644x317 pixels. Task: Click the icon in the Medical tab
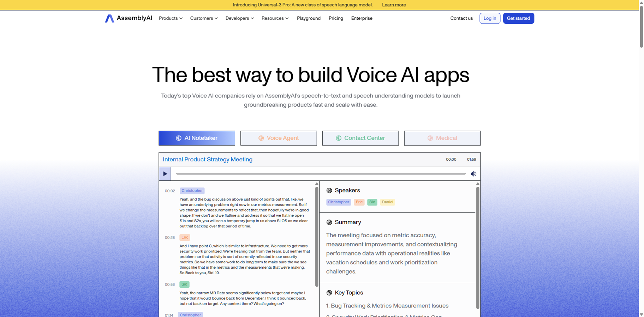[430, 138]
